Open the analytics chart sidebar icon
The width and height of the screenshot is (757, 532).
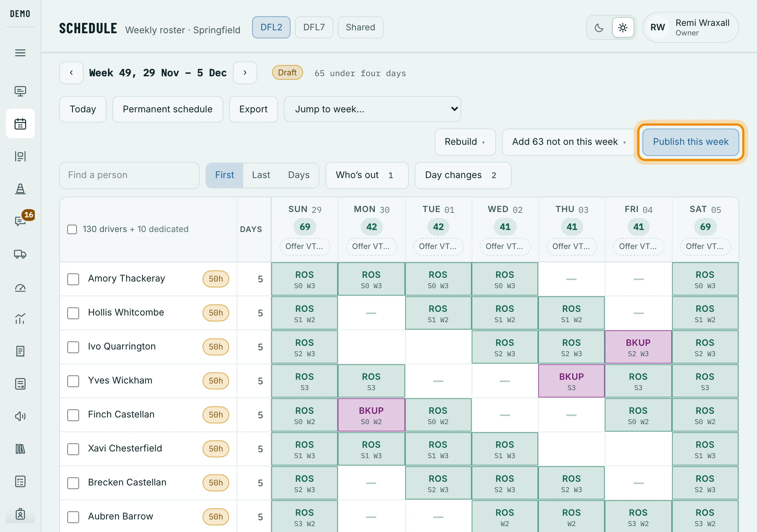pyautogui.click(x=20, y=319)
